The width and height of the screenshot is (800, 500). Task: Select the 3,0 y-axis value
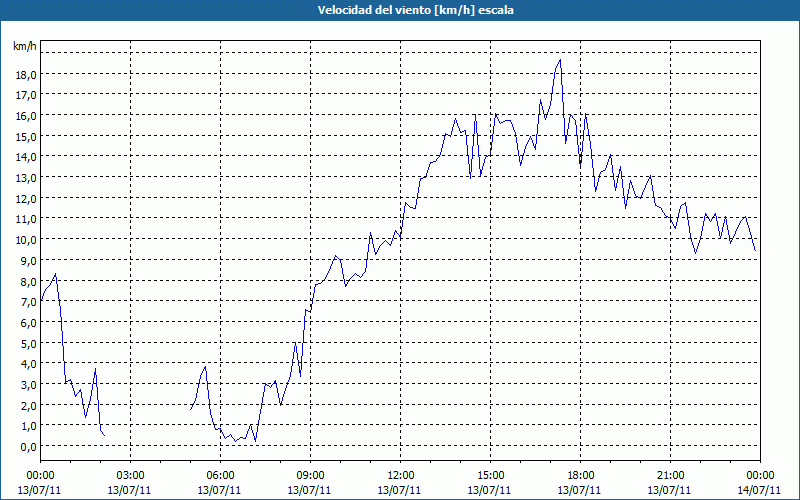click(x=29, y=385)
